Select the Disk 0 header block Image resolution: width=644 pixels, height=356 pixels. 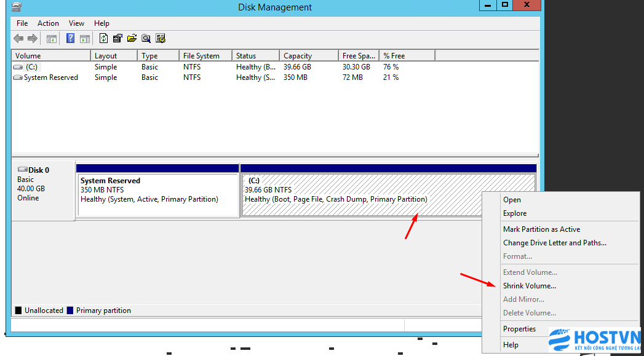pyautogui.click(x=44, y=191)
